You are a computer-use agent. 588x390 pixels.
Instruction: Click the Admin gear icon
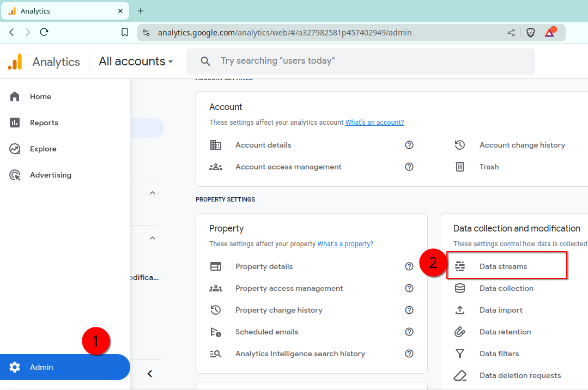point(15,367)
